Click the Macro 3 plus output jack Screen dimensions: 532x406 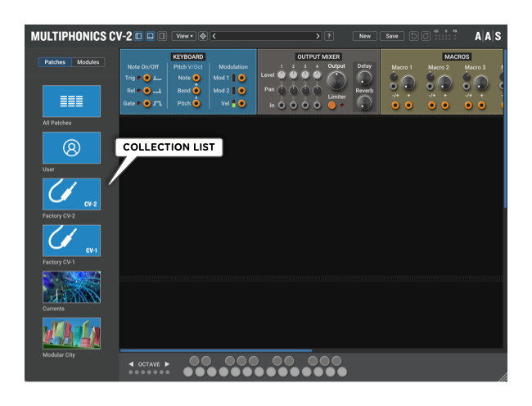click(481, 106)
